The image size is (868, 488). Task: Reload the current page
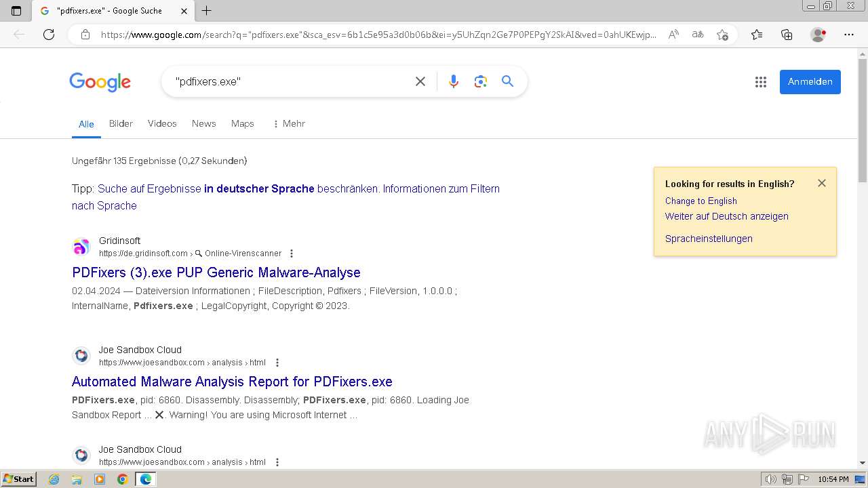coord(49,35)
